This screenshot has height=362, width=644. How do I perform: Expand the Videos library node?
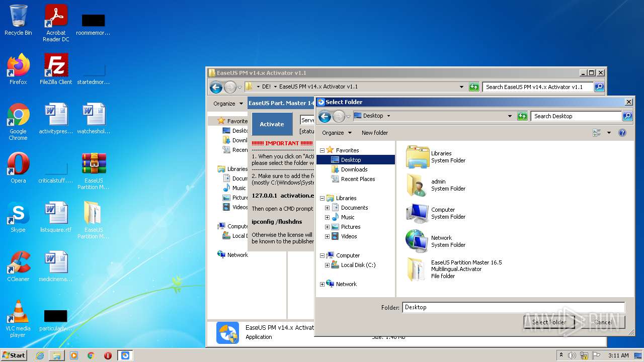click(327, 236)
